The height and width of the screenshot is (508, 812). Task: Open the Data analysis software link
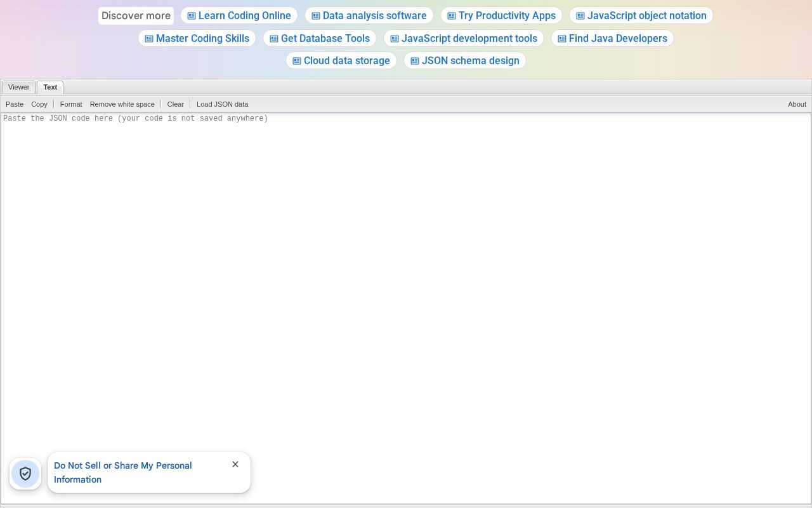click(369, 15)
